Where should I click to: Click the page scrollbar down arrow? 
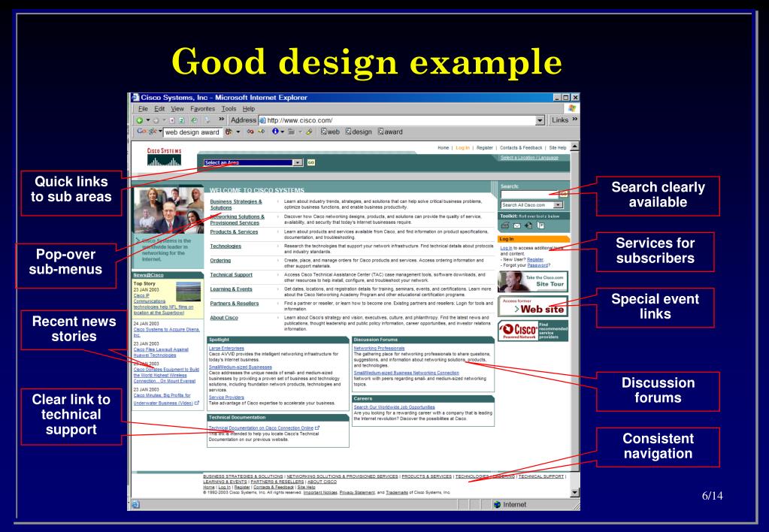click(x=575, y=492)
